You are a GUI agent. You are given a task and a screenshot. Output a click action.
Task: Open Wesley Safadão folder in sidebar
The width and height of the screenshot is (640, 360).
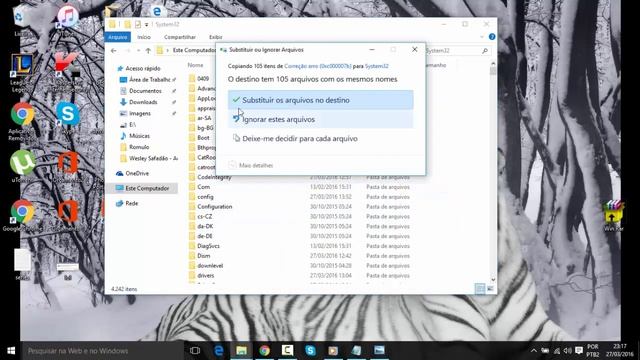coord(149,158)
